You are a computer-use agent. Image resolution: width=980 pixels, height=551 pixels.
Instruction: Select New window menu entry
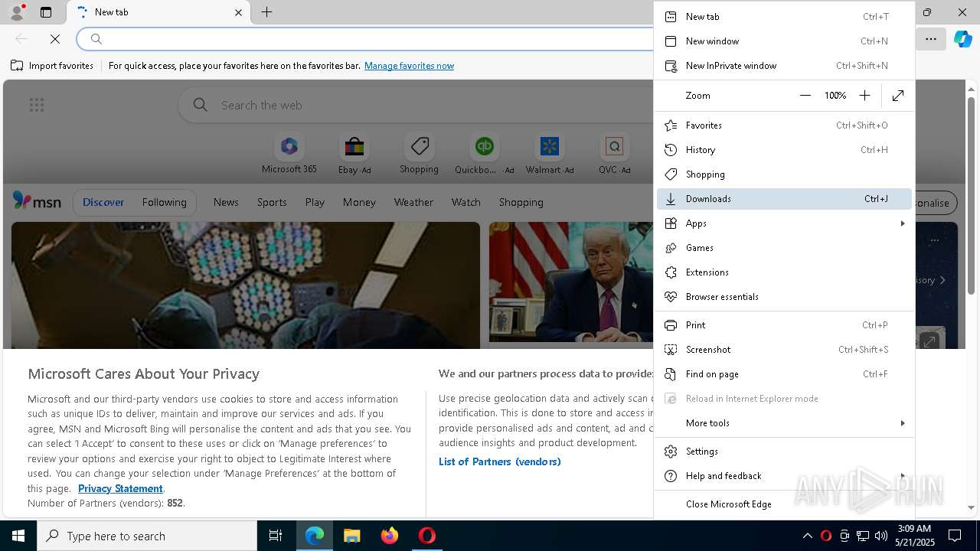click(x=784, y=41)
